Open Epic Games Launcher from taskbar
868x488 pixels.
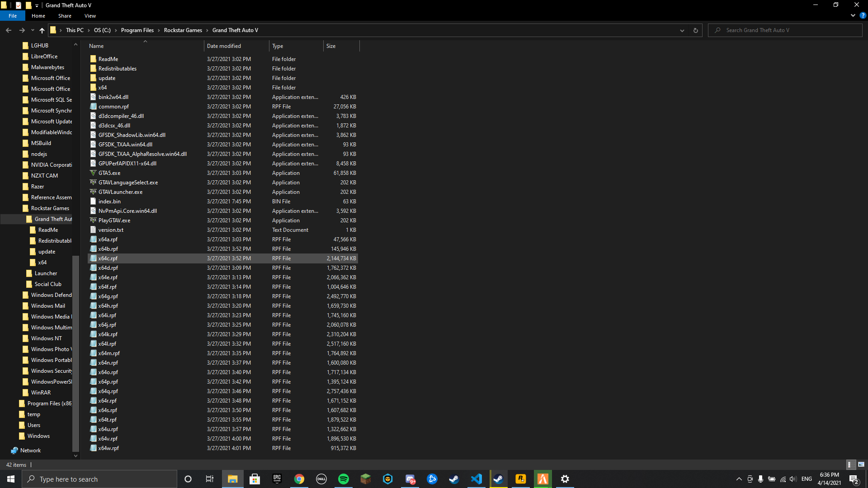(x=277, y=479)
